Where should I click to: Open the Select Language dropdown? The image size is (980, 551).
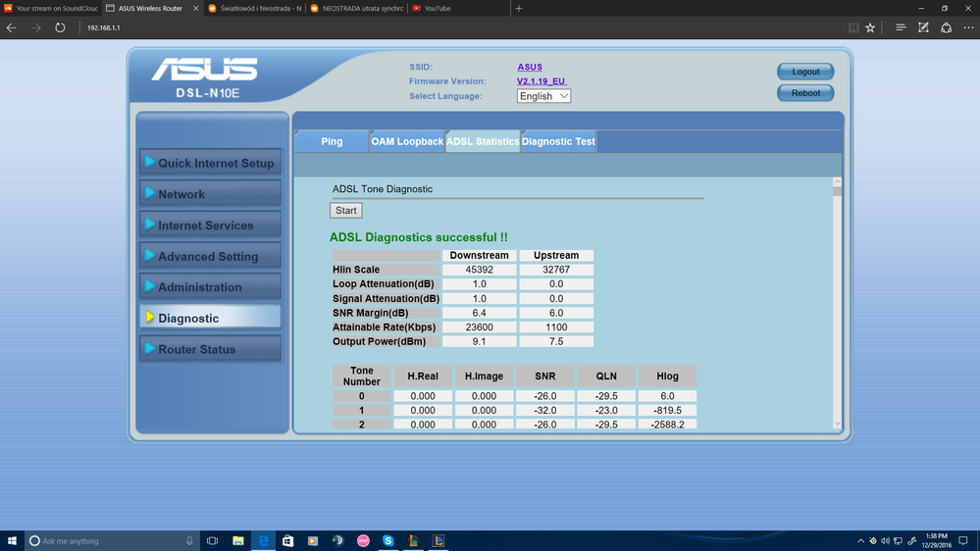click(543, 96)
